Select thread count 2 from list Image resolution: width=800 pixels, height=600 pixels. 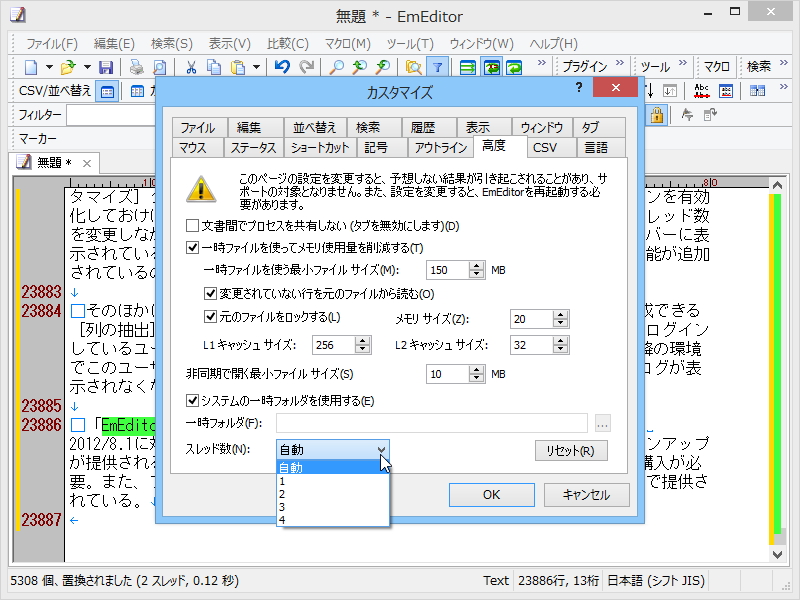pyautogui.click(x=333, y=494)
